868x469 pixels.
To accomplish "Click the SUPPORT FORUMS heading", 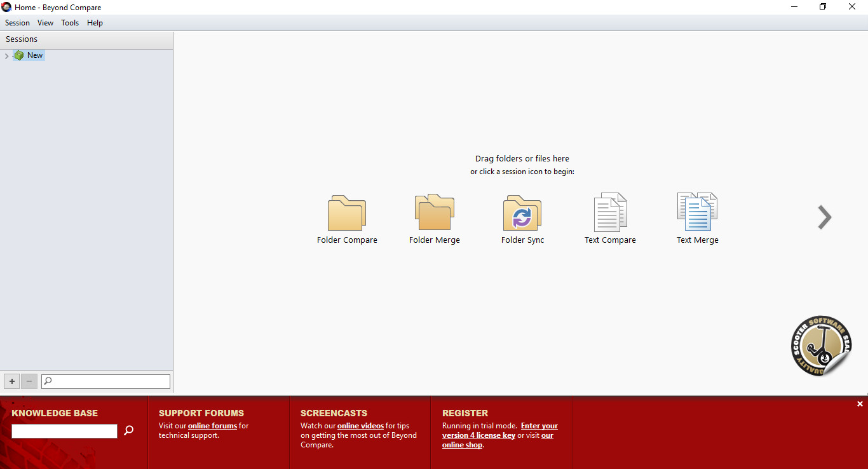I will pos(201,413).
